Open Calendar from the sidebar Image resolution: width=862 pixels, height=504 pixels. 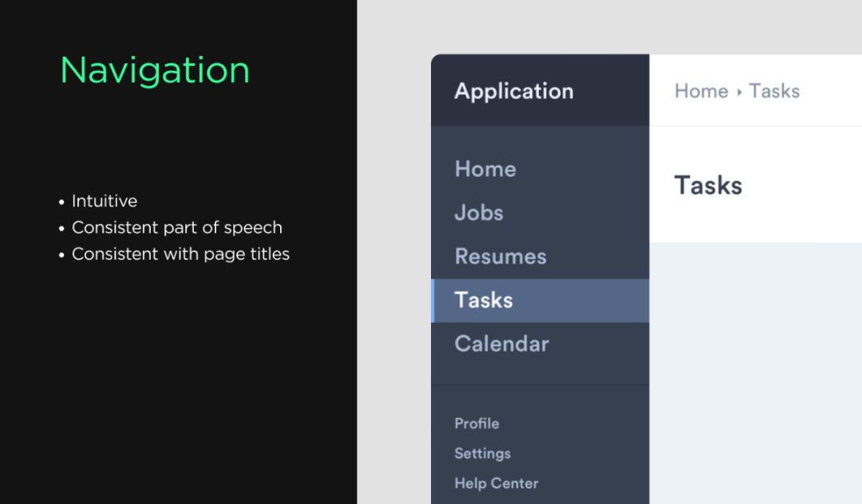[501, 345]
